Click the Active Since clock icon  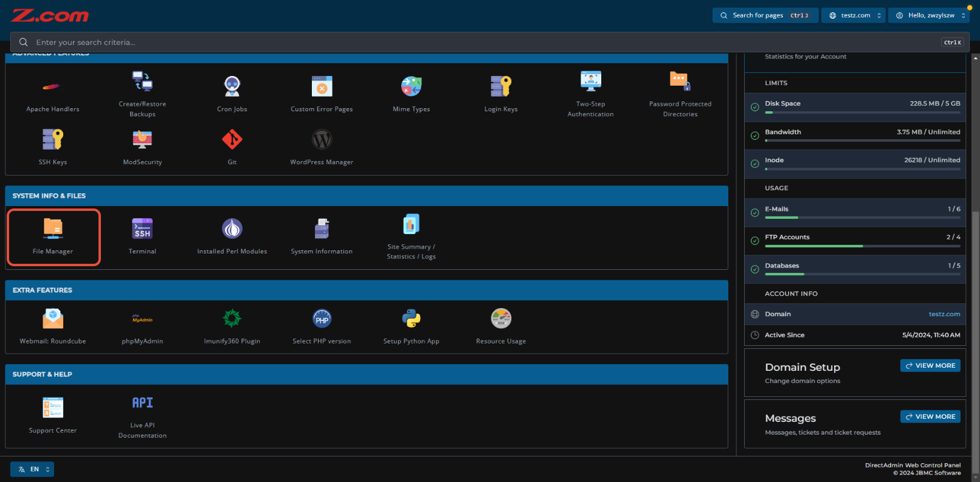[x=754, y=335]
